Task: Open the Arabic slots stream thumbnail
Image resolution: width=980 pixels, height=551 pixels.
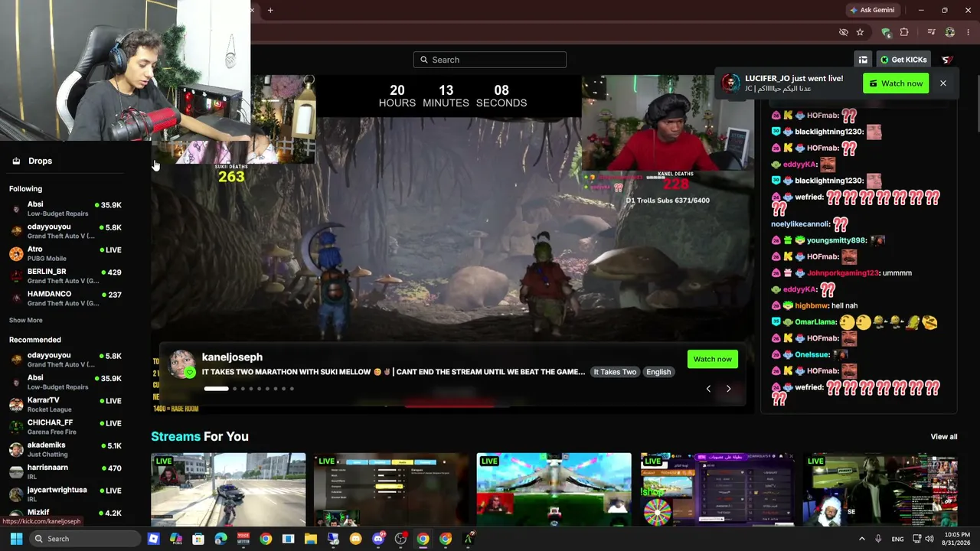Action: click(717, 490)
